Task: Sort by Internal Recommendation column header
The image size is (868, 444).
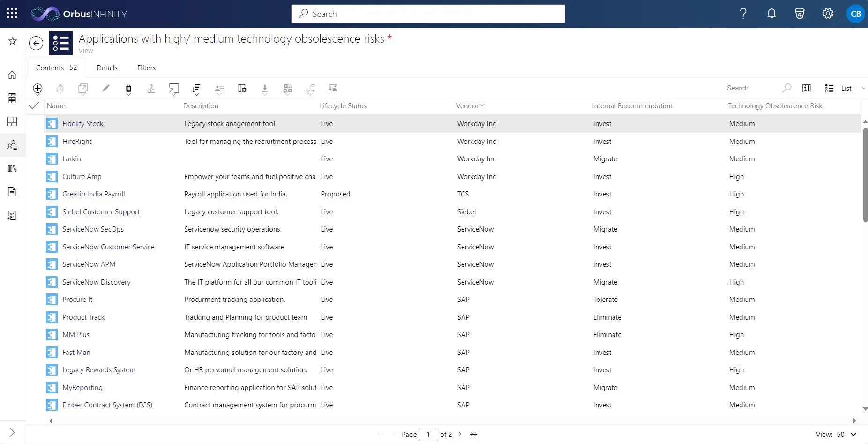Action: tap(632, 106)
